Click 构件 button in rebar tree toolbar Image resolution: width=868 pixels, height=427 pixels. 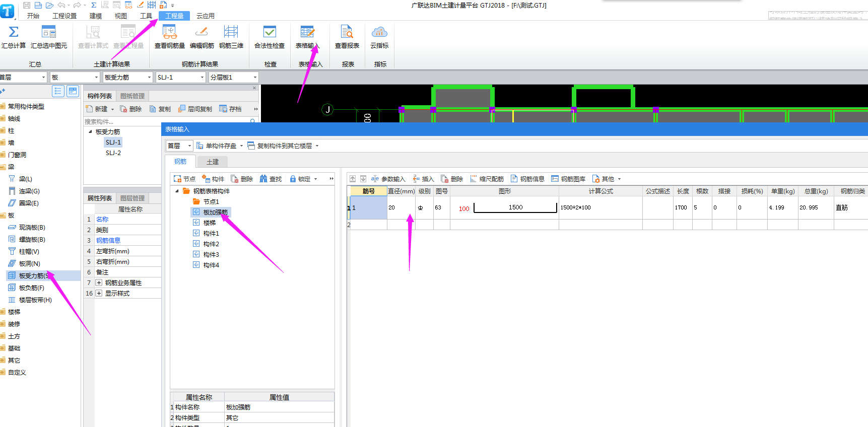point(213,179)
